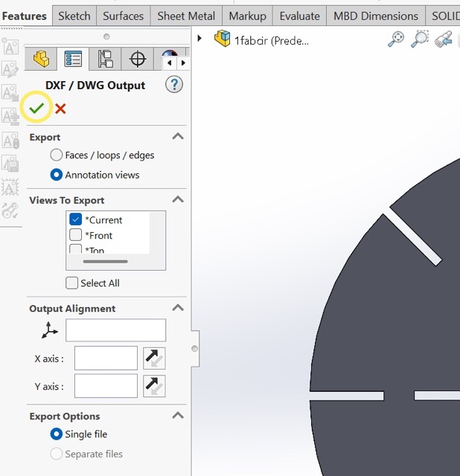Click the first annotation A icon in sidebar
Screen dimensions: 460x476
point(10,46)
